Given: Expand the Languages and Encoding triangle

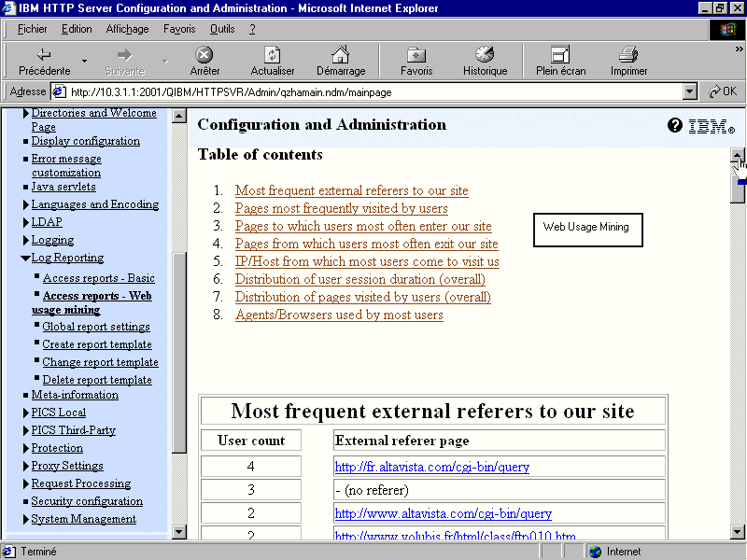Looking at the screenshot, I should [26, 204].
